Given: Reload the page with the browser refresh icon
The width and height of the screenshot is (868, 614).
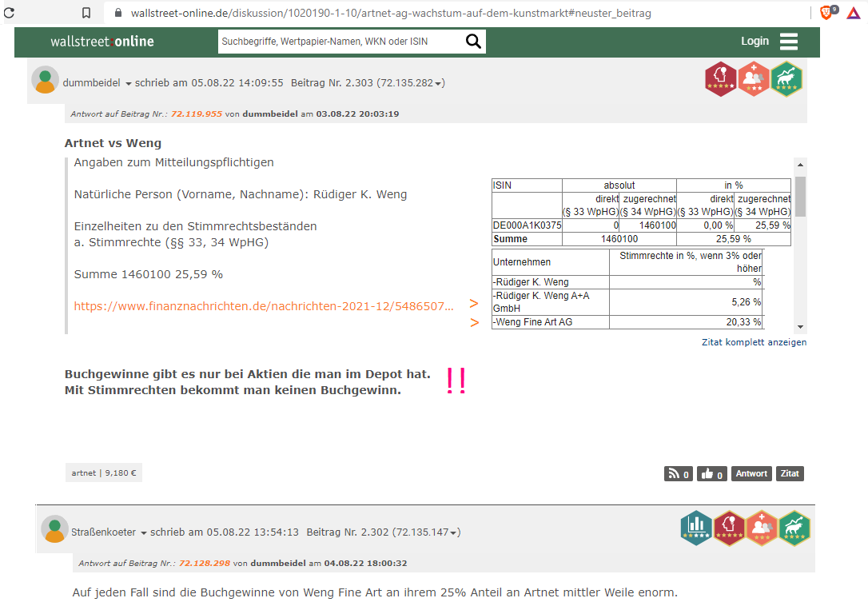Looking at the screenshot, I should coord(9,13).
